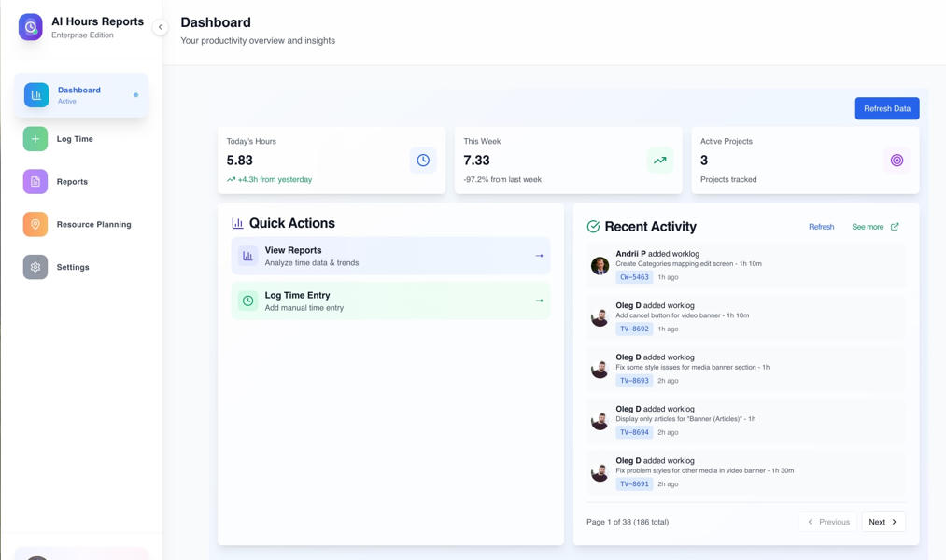946x560 pixels.
Task: Open the TV-8692 issue tag
Action: click(x=634, y=329)
